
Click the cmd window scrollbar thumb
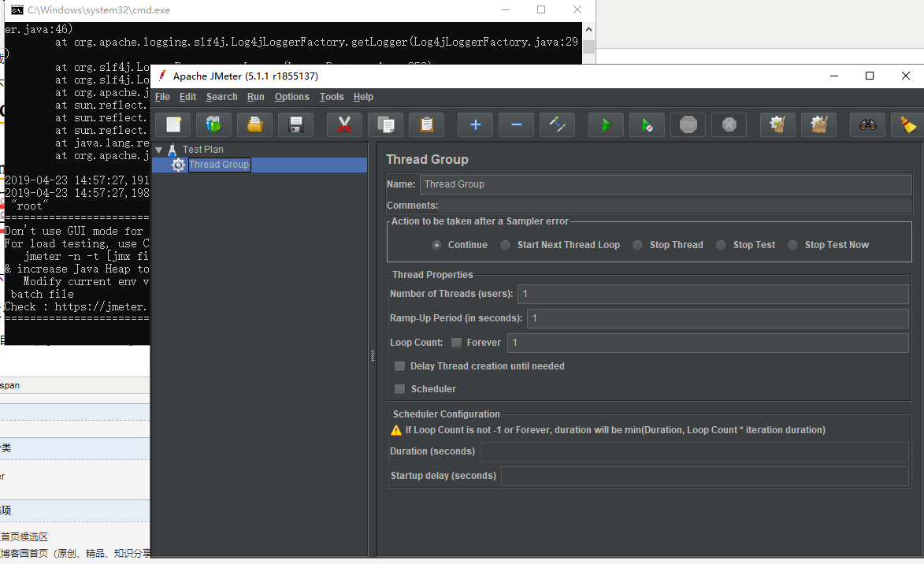click(588, 46)
